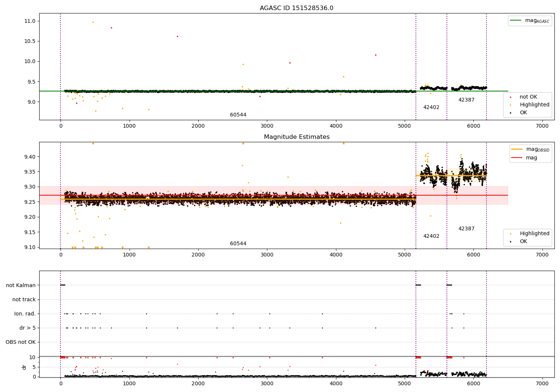The image size is (560, 392).
Task: Click the 7000 x-axis tick on the bottom plot
Action: click(x=542, y=384)
